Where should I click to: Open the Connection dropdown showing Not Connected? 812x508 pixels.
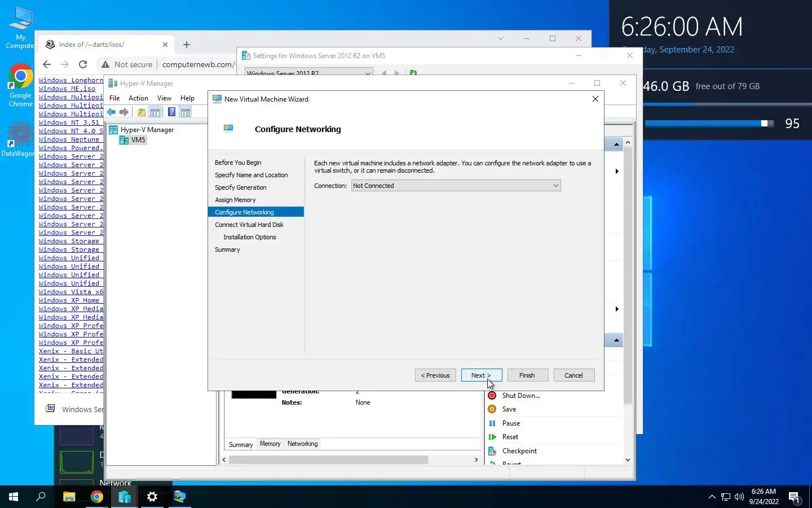(456, 186)
